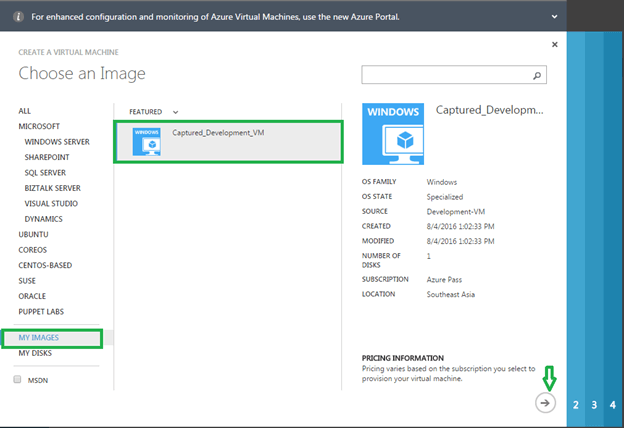This screenshot has width=624, height=428.
Task: Click the next arrow button
Action: click(545, 403)
